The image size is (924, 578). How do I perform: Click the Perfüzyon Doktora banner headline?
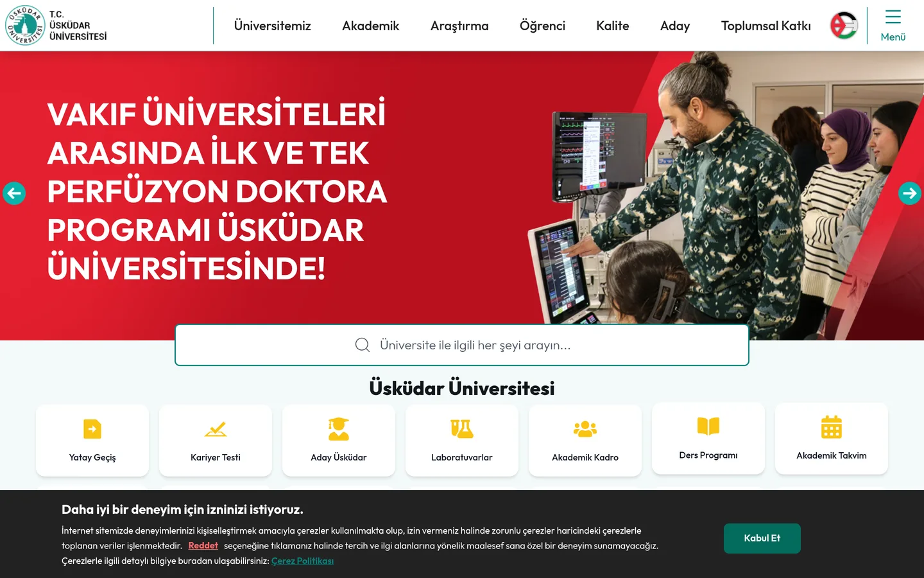pyautogui.click(x=217, y=191)
